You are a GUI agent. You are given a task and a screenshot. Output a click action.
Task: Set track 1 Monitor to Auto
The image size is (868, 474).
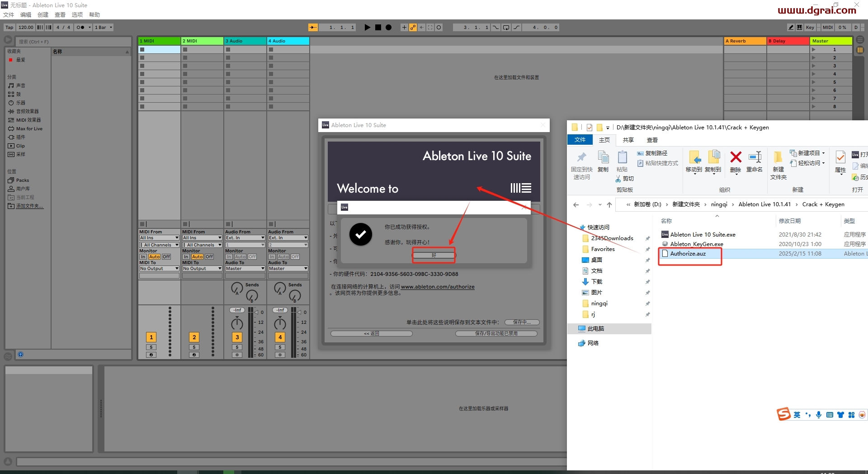(154, 256)
